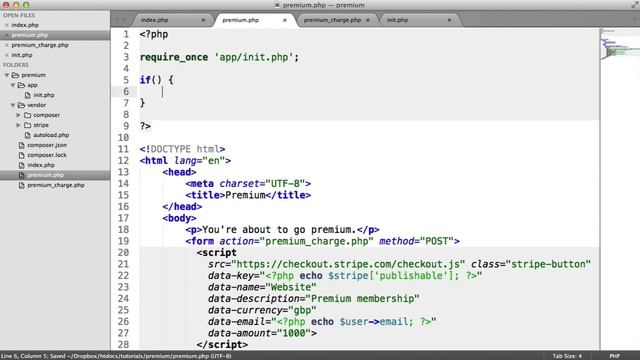
Task: Collapse the premium folder
Action: (x=7, y=75)
